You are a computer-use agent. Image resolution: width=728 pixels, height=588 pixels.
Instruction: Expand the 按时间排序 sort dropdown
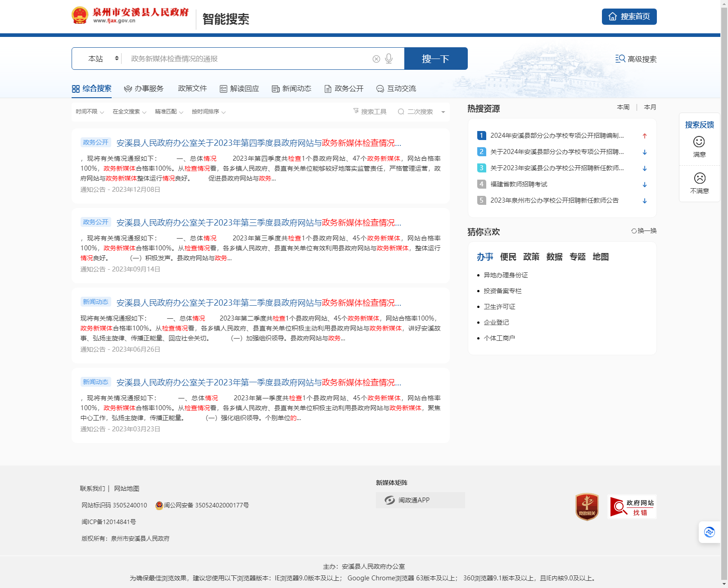tap(208, 112)
